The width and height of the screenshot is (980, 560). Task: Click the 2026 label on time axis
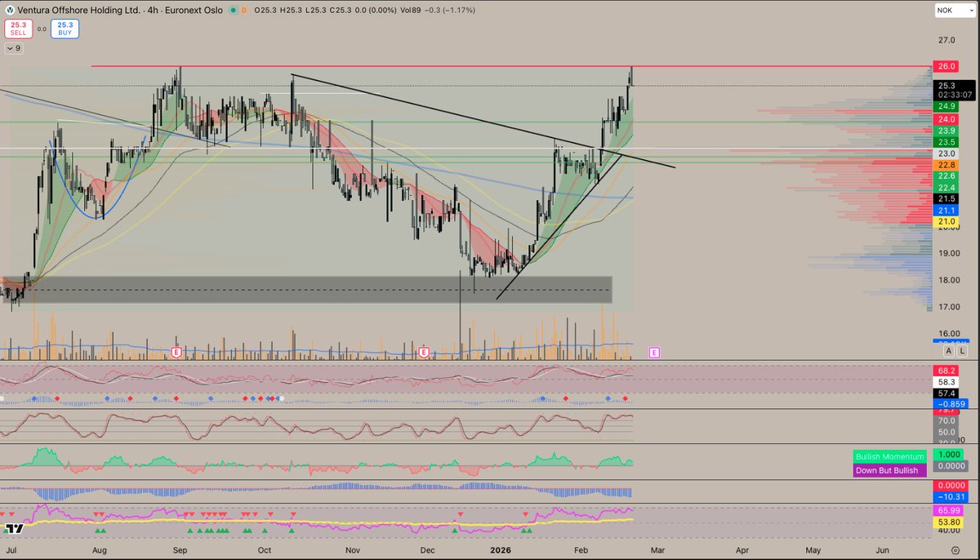click(502, 550)
